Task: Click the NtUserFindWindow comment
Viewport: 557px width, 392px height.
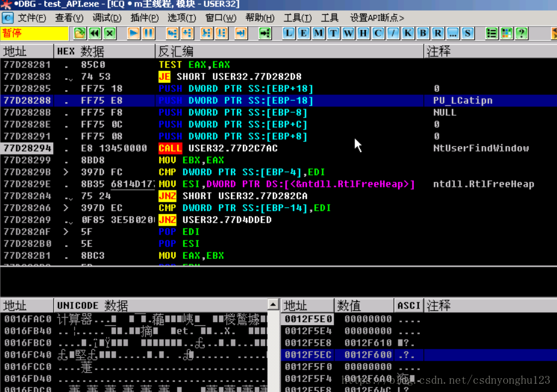Action: pos(481,148)
